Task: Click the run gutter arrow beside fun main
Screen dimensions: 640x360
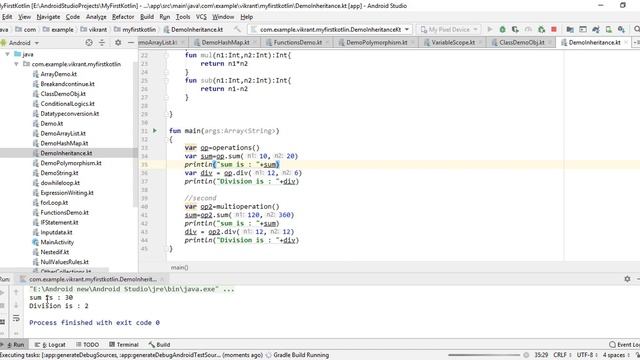Action: pos(155,131)
